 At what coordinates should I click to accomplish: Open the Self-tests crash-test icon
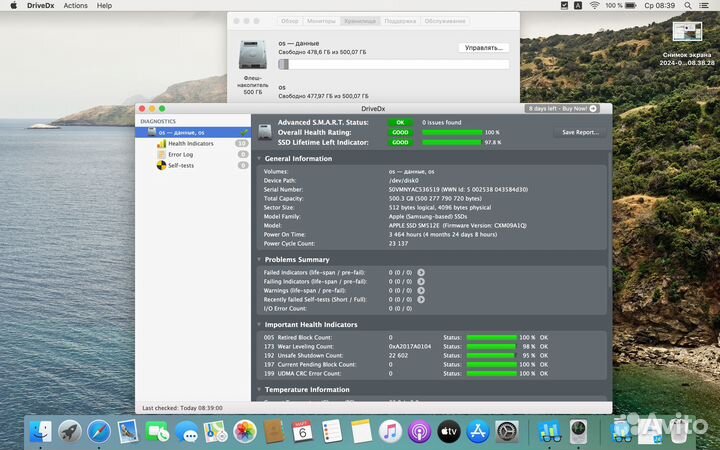[161, 165]
